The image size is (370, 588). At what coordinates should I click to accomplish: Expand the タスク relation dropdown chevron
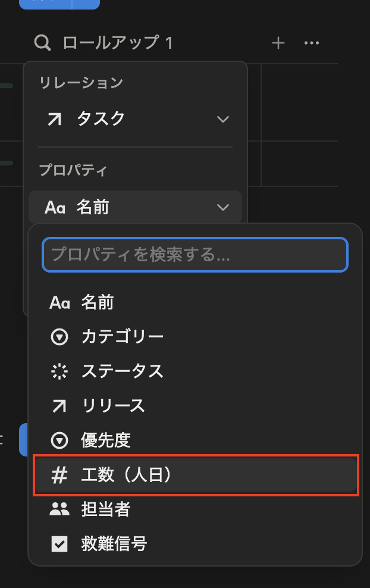223,119
